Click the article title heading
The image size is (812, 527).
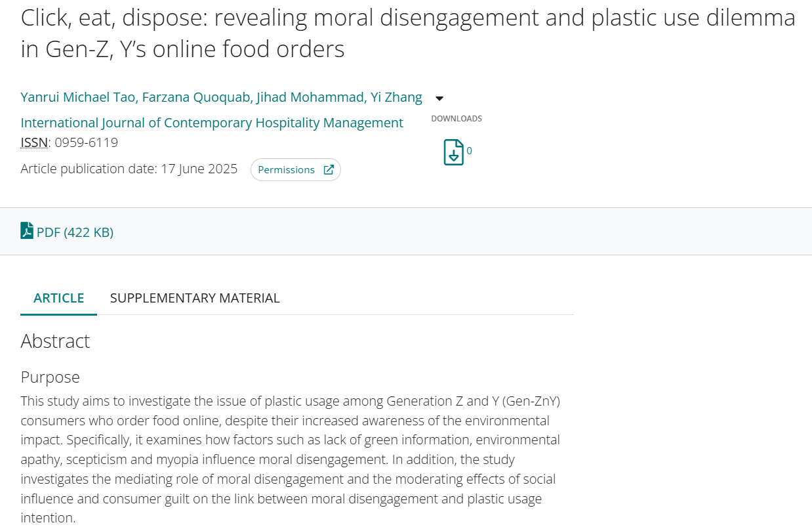click(408, 33)
